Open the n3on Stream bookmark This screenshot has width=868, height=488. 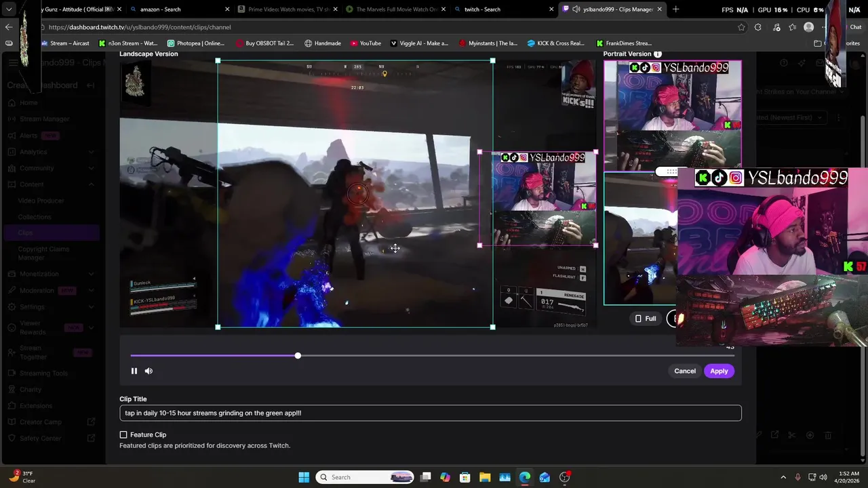pyautogui.click(x=128, y=43)
